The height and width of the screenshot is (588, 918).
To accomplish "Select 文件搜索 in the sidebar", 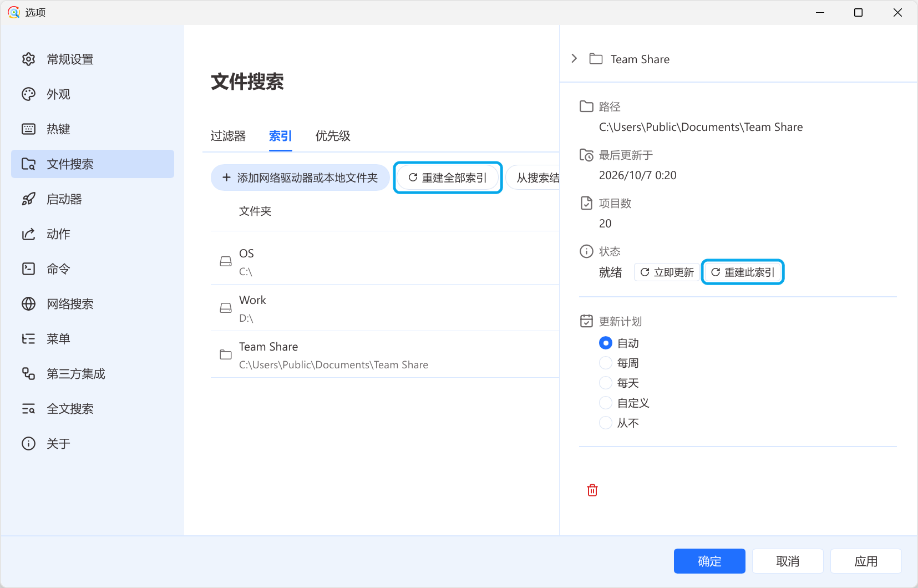I will tap(93, 164).
